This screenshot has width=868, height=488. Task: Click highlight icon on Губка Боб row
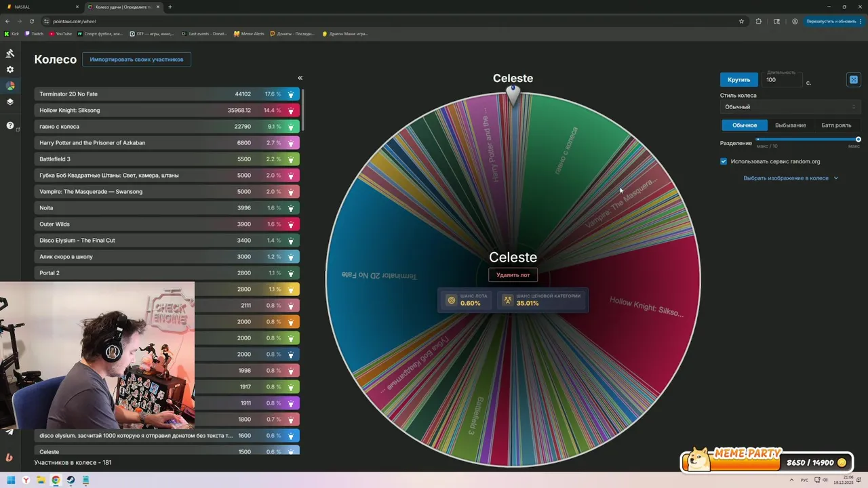(x=291, y=176)
